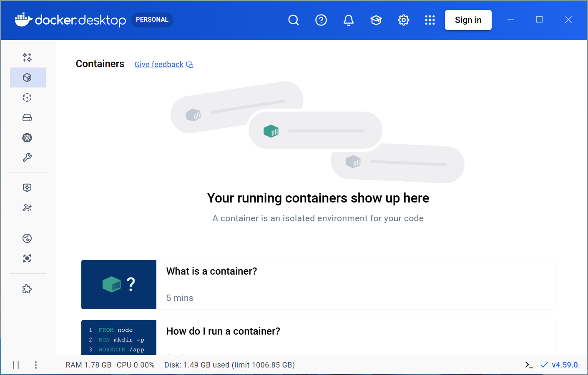The width and height of the screenshot is (588, 375).
Task: Select the Builds wrench icon
Action: pyautogui.click(x=27, y=157)
